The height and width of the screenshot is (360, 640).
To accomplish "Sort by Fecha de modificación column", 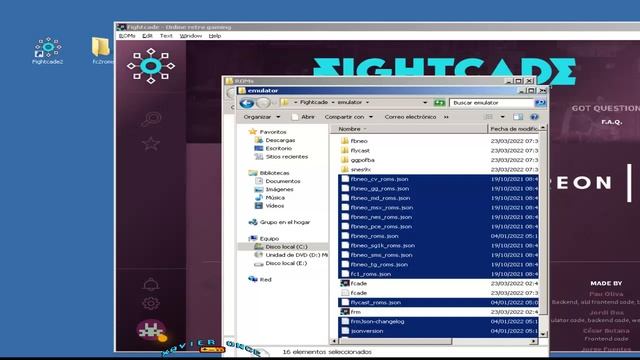I will pyautogui.click(x=514, y=129).
